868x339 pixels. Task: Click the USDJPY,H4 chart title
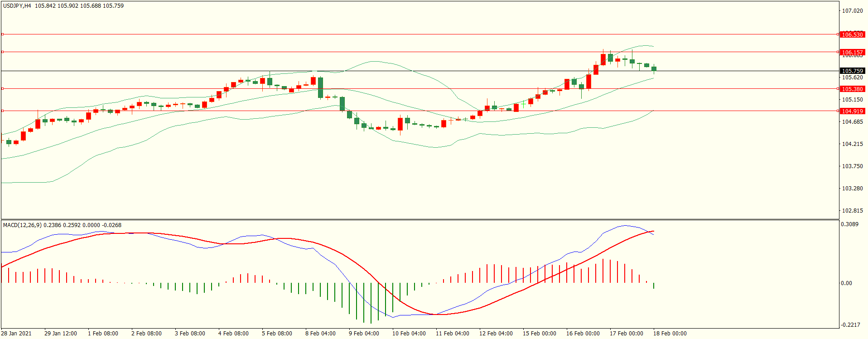click(17, 6)
